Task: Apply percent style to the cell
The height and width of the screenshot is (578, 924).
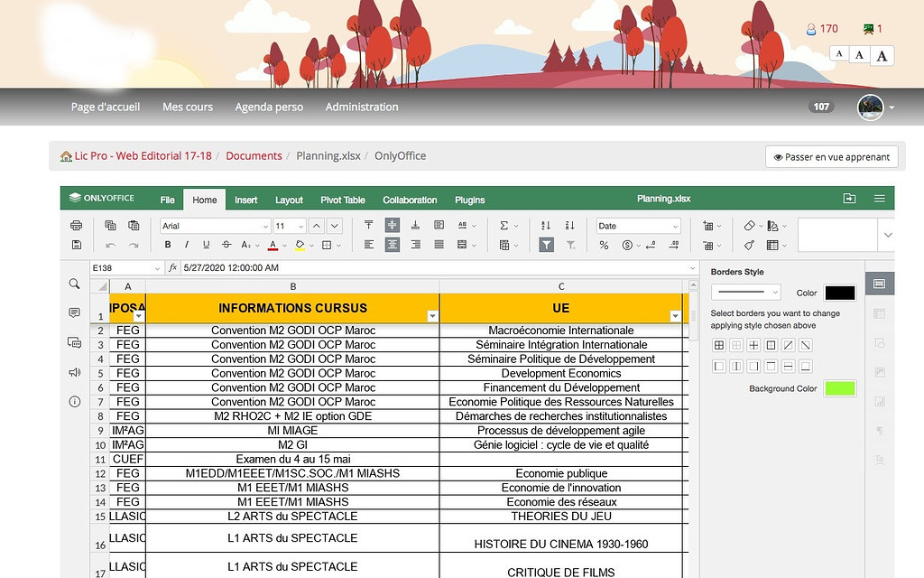Action: pyautogui.click(x=605, y=245)
